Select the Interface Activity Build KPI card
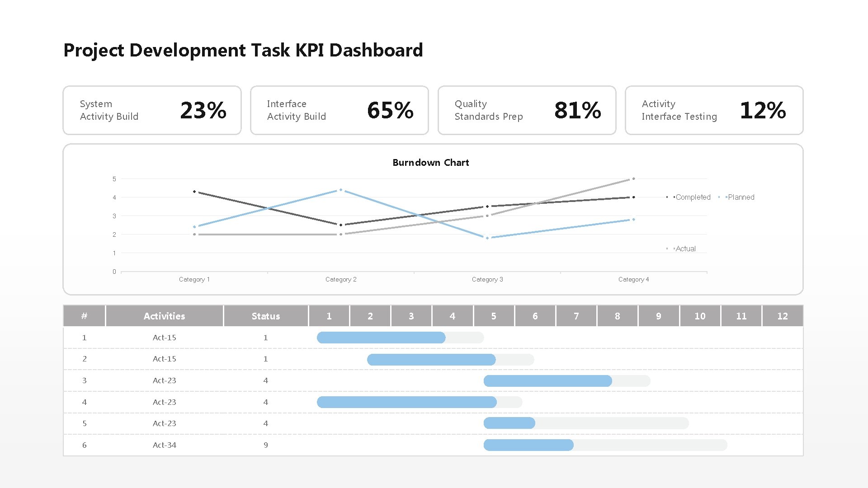Viewport: 868px width, 488px height. [x=339, y=110]
